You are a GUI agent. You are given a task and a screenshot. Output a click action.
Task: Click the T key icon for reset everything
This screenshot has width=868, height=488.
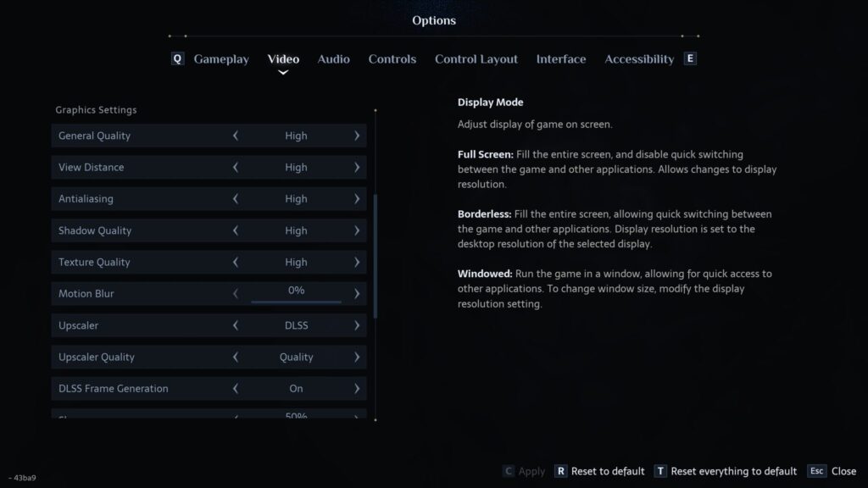659,471
